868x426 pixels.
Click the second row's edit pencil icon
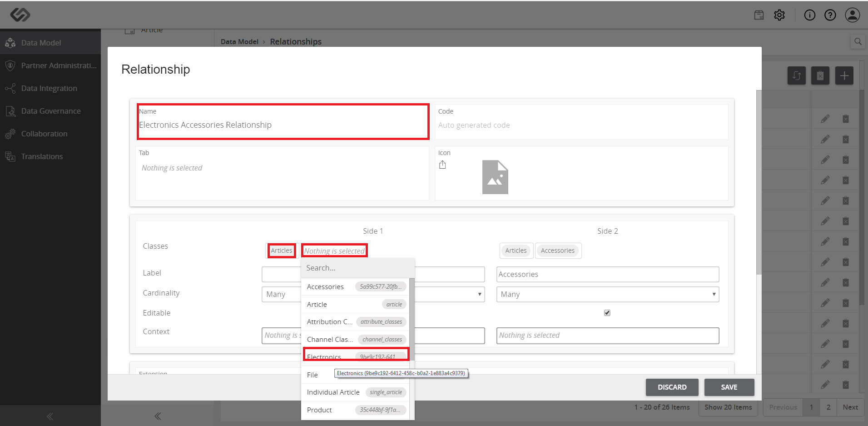(x=825, y=139)
